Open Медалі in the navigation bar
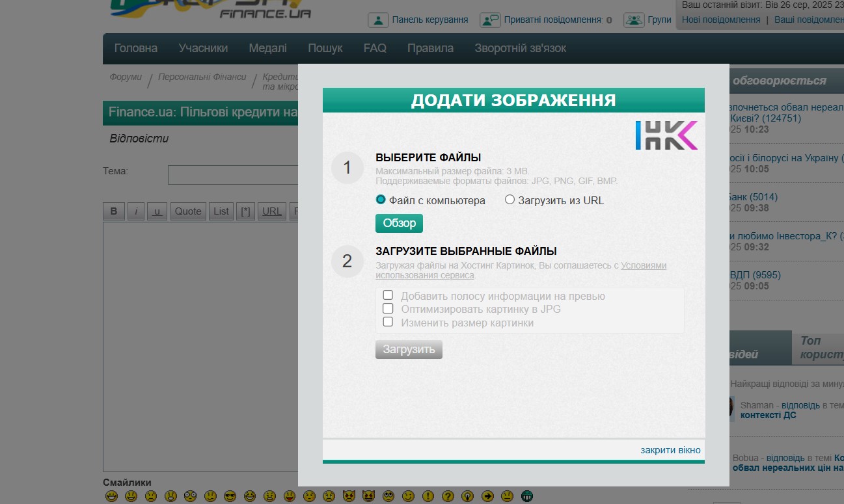 tap(267, 48)
